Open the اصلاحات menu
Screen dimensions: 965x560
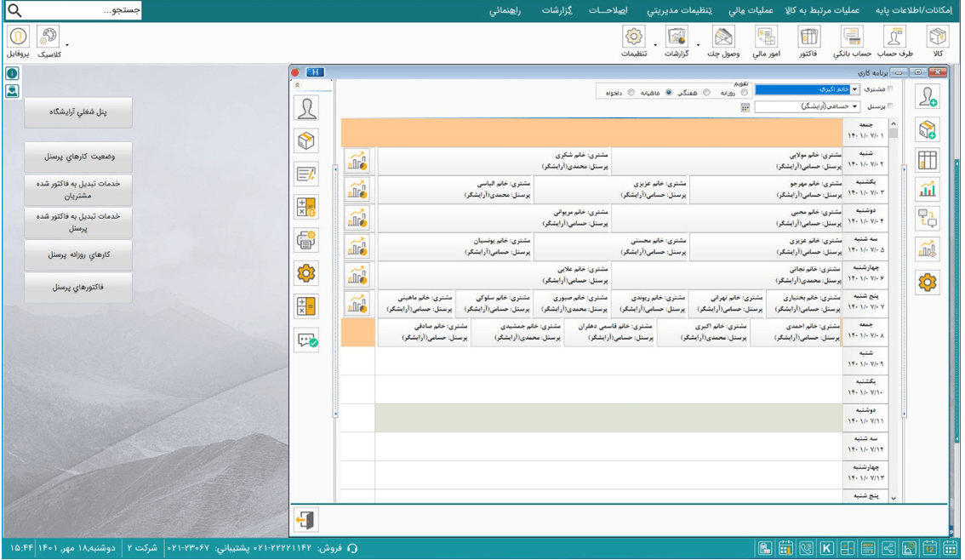coord(608,10)
